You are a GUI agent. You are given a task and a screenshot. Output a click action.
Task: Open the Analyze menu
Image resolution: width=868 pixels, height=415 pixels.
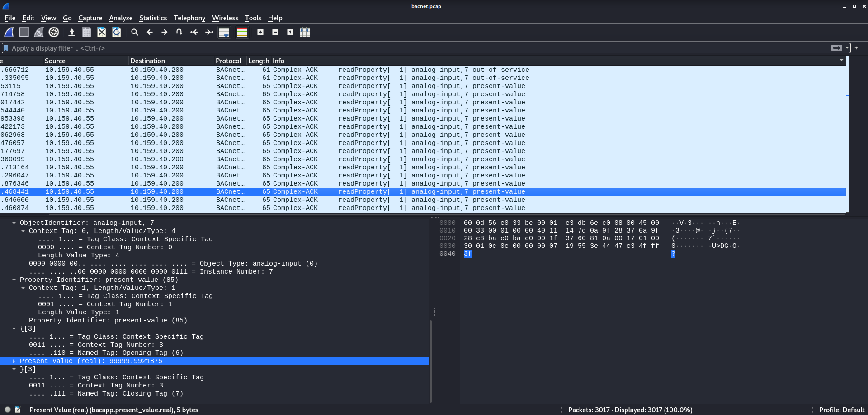(121, 18)
